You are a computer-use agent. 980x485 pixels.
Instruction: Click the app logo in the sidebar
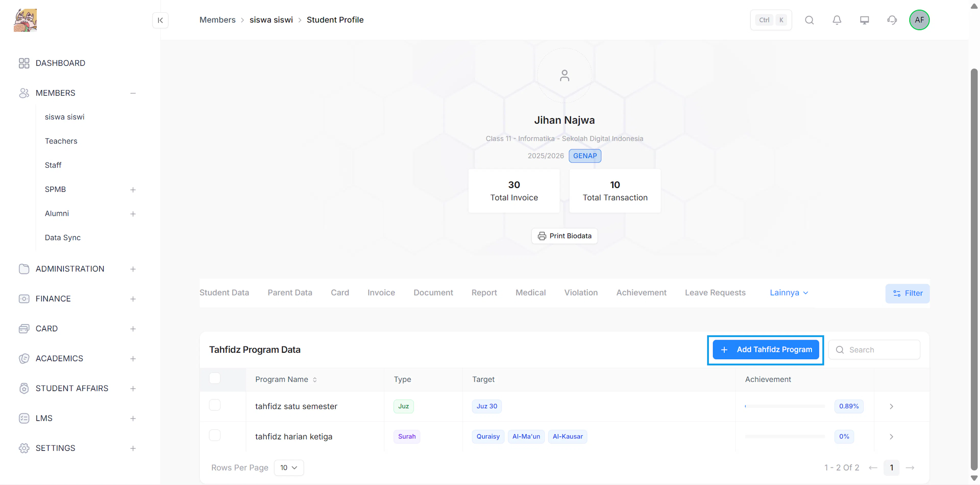pyautogui.click(x=25, y=20)
